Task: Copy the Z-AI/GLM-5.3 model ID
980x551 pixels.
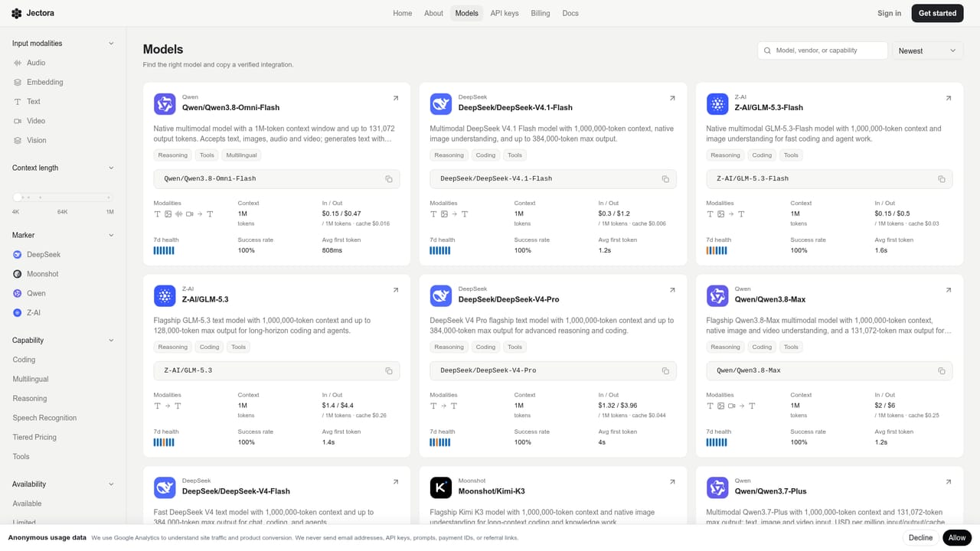Action: pyautogui.click(x=389, y=370)
